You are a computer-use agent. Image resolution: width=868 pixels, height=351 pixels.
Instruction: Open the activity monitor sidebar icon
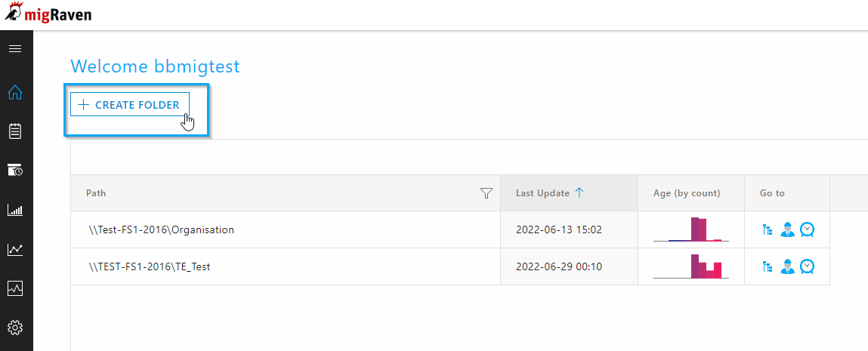click(x=15, y=288)
